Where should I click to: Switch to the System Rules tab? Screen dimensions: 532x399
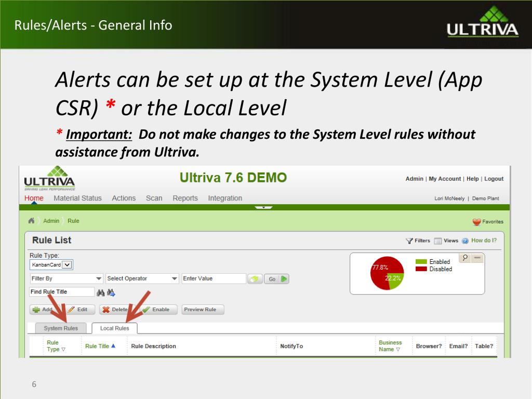(61, 328)
